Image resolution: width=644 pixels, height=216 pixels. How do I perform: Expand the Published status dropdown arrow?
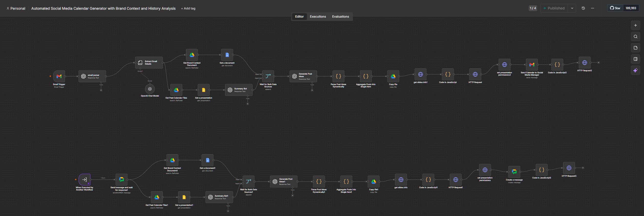[x=572, y=8]
